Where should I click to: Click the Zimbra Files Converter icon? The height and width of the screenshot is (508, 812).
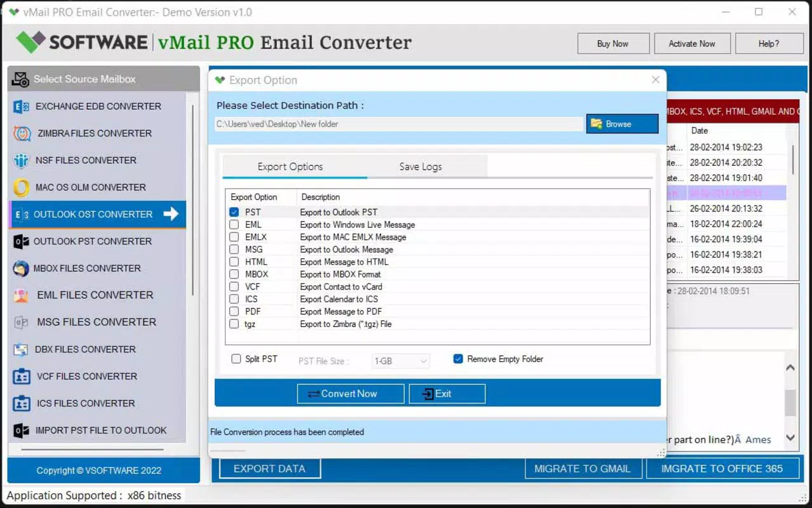point(22,134)
